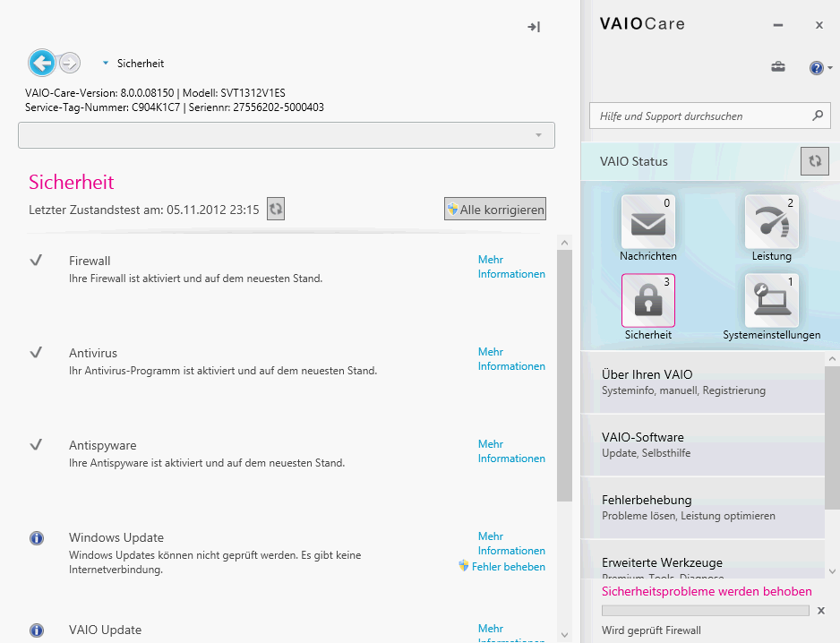Open Mehr Informationen for Windows Update
The image size is (840, 643).
[x=511, y=544]
